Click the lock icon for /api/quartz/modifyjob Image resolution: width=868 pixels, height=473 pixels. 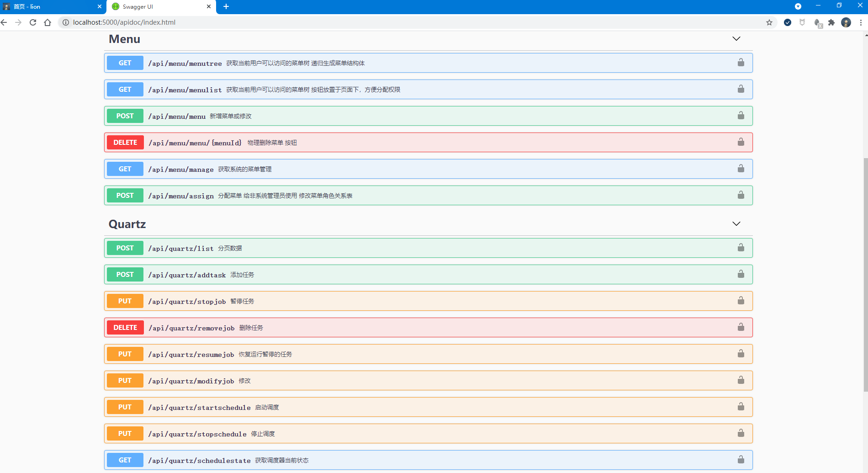(x=741, y=380)
